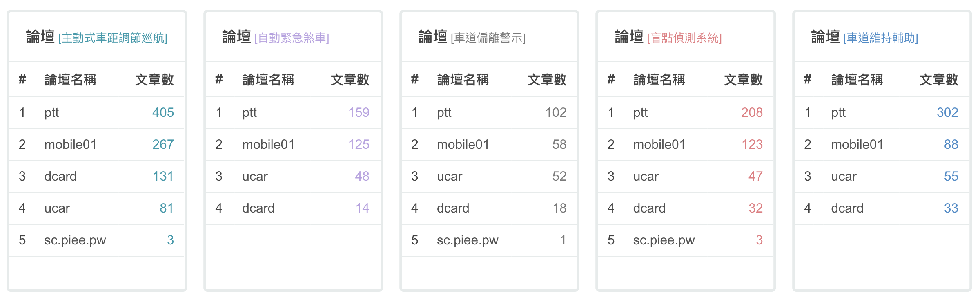Click the 論壇名稱 header in 車道偏離警示 table
Screen dimensions: 980x300
point(463,79)
